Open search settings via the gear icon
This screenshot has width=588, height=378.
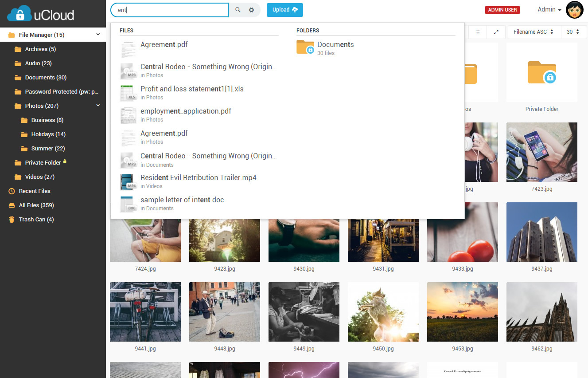252,9
